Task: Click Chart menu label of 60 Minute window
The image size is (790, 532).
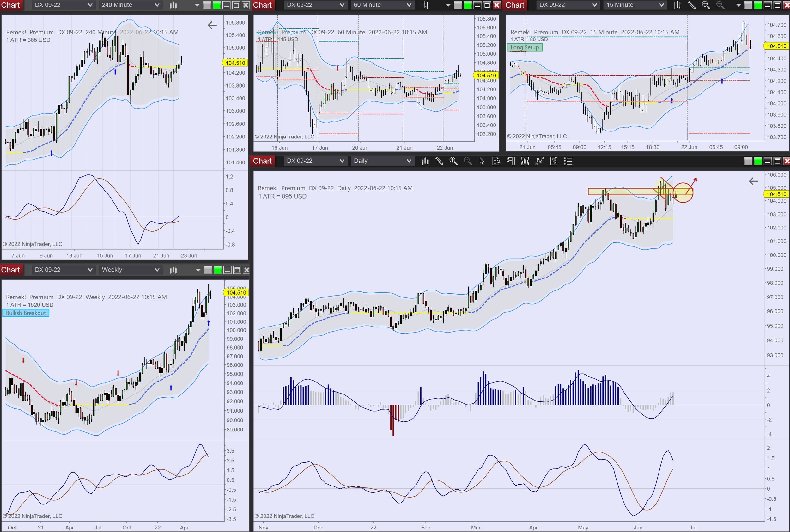Action: pyautogui.click(x=262, y=5)
